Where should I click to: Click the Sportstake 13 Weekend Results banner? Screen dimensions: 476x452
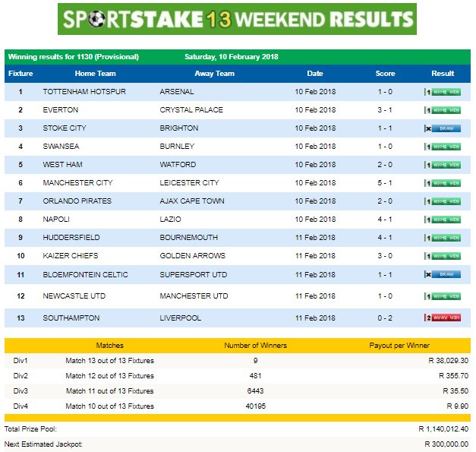237,19
